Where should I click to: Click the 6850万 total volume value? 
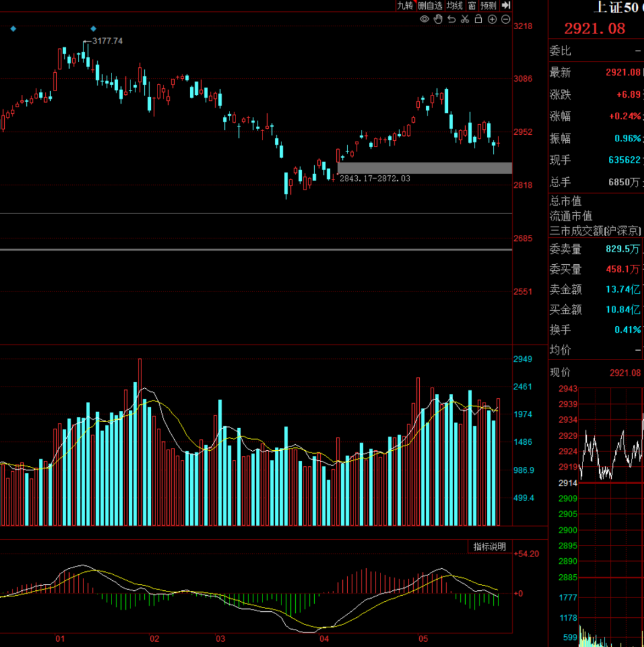point(624,182)
